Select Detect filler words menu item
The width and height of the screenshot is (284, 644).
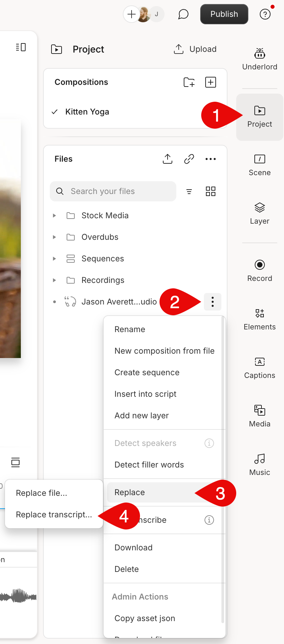149,465
